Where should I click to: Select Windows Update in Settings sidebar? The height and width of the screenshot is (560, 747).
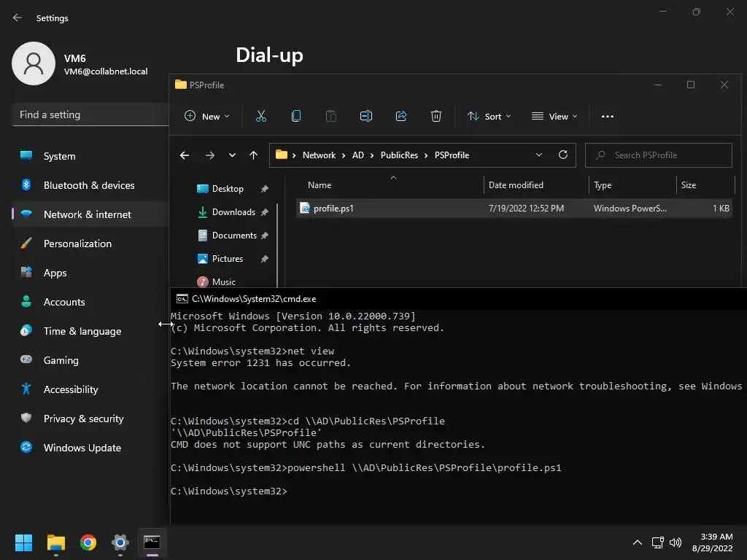coord(82,448)
